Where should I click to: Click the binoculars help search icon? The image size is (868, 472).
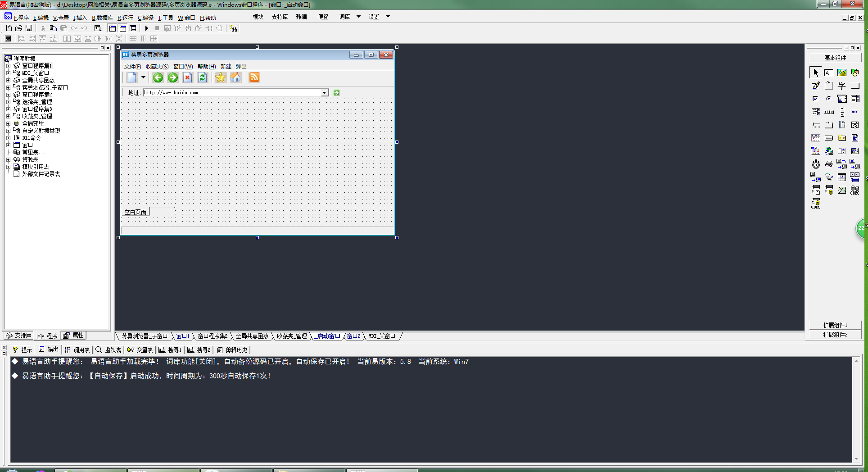233,28
